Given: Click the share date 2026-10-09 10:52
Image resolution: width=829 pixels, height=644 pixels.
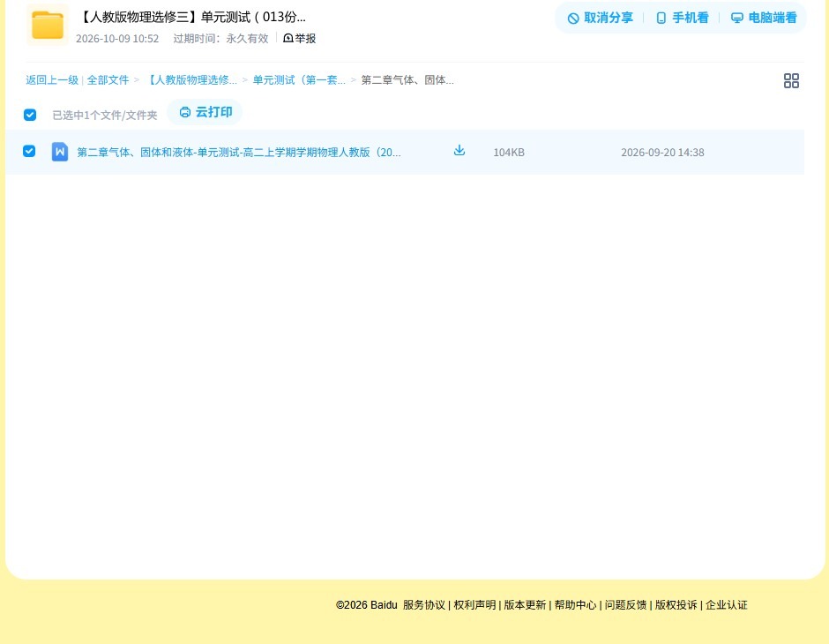Looking at the screenshot, I should pyautogui.click(x=117, y=39).
